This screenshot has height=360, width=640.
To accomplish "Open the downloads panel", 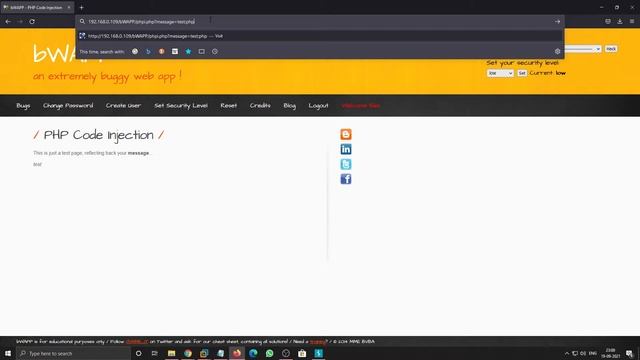I will (620, 21).
